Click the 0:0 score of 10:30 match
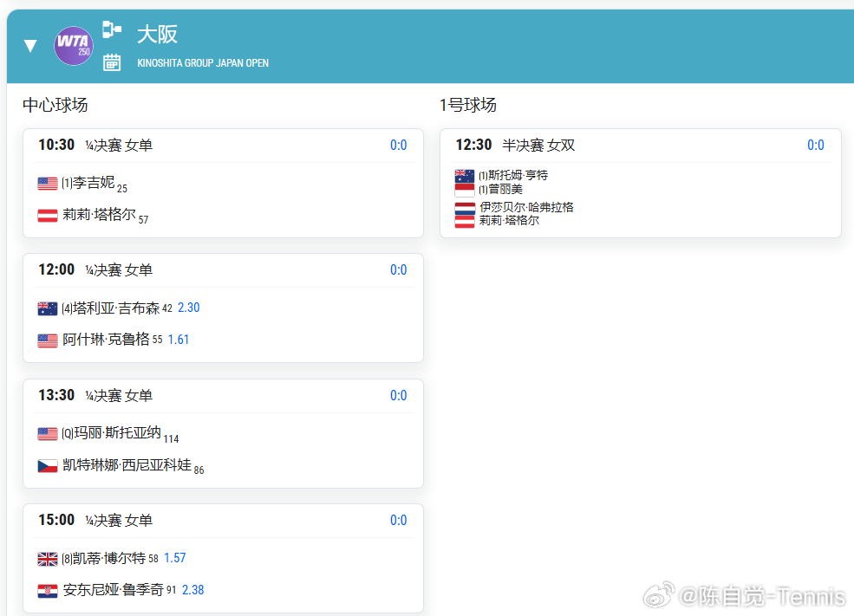This screenshot has width=854, height=616. 398,146
